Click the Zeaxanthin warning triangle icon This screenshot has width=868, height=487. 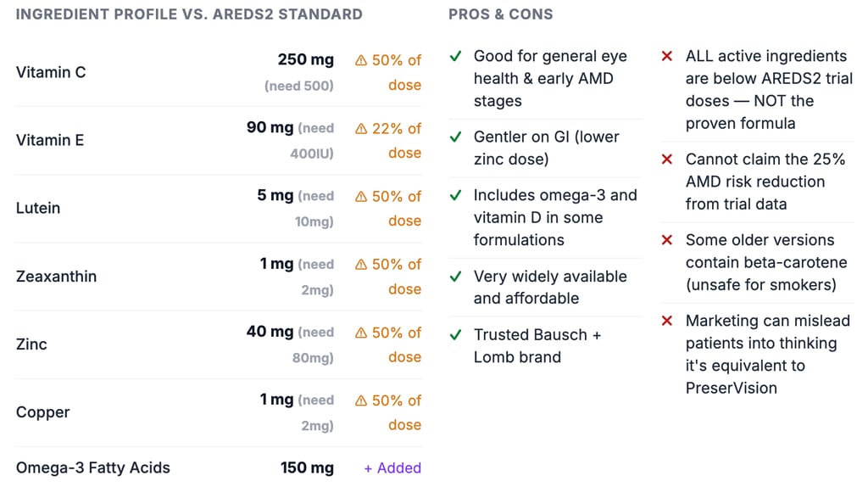click(361, 265)
